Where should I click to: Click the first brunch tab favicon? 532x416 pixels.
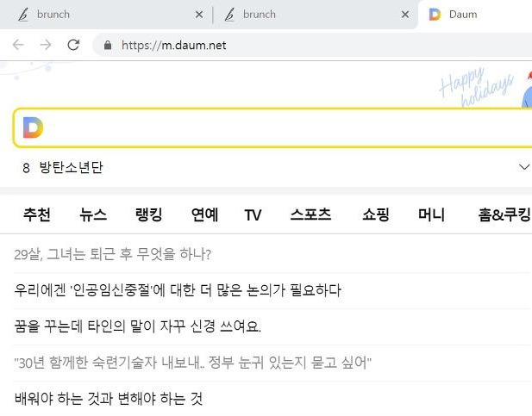(x=23, y=15)
